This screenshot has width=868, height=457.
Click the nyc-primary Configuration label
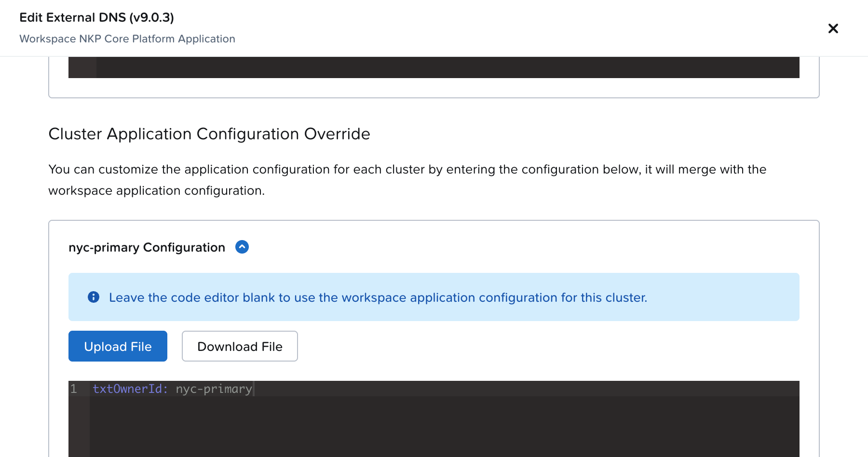click(x=147, y=247)
